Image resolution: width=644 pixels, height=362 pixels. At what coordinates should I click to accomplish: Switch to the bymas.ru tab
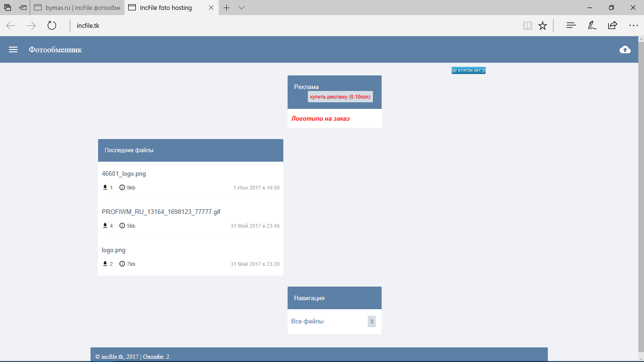78,8
